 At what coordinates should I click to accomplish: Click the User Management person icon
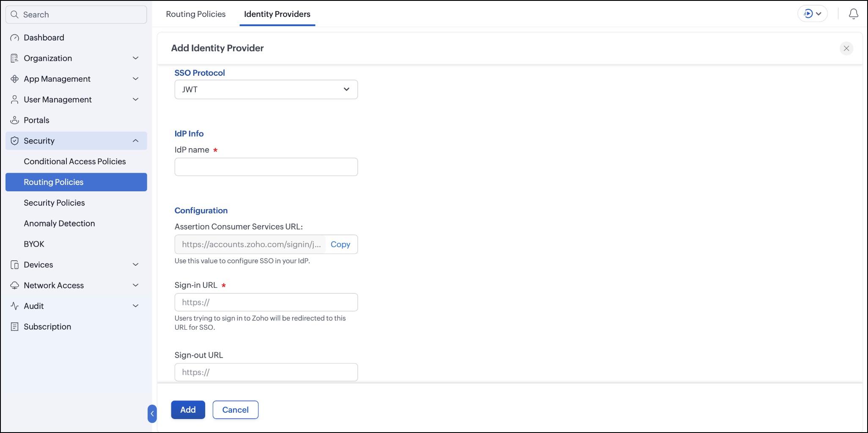14,99
